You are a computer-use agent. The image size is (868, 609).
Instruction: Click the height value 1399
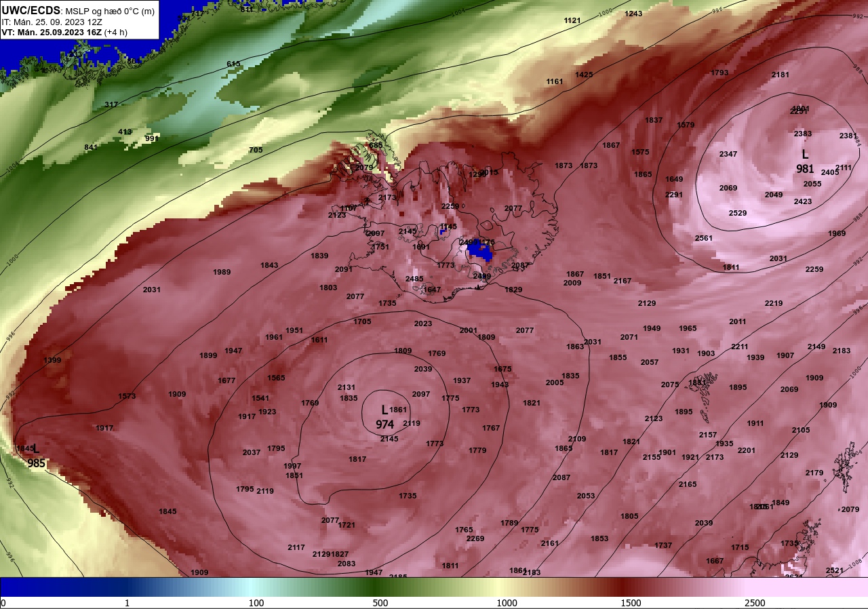[x=52, y=360]
